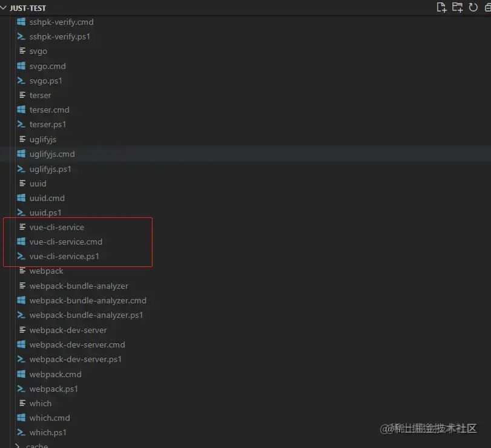Expand the cache folder chevron
491x448 pixels.
18,446
